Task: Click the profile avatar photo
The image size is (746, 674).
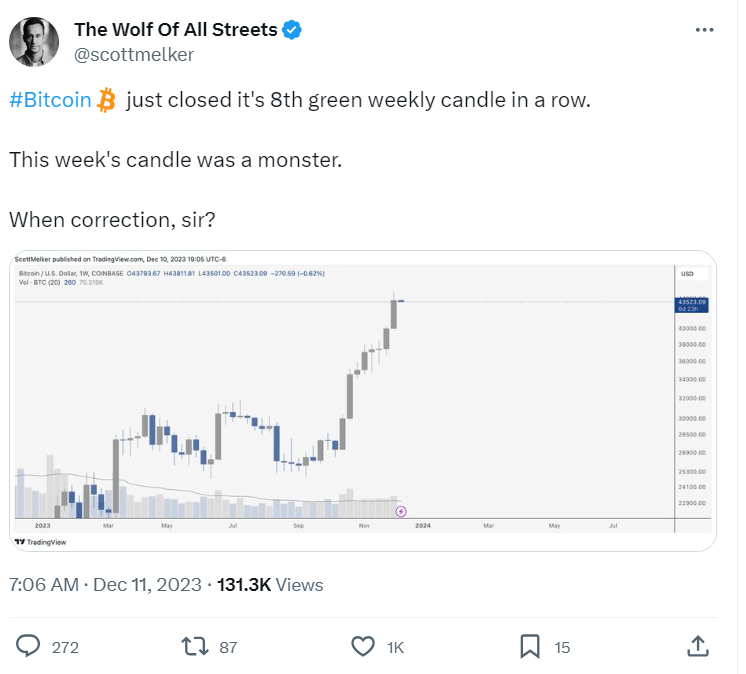Action: tap(35, 41)
